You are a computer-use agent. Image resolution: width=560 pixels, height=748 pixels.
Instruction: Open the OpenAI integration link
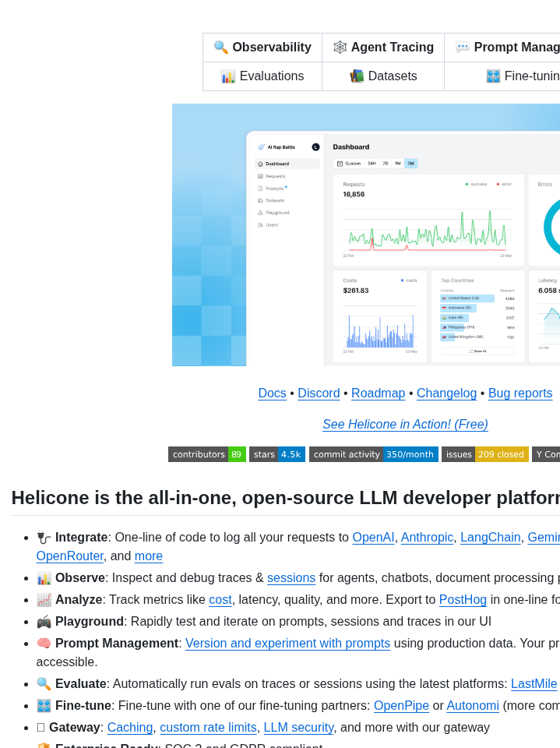click(x=373, y=538)
